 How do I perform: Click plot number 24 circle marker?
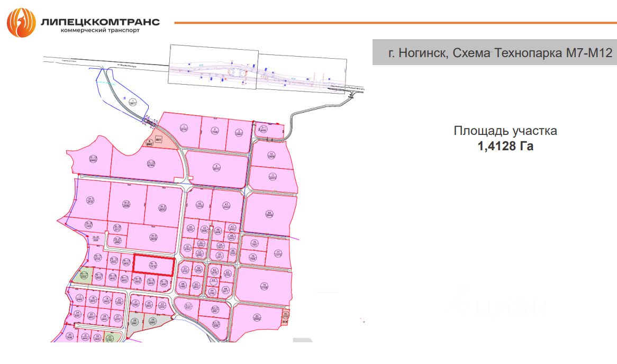77,314
